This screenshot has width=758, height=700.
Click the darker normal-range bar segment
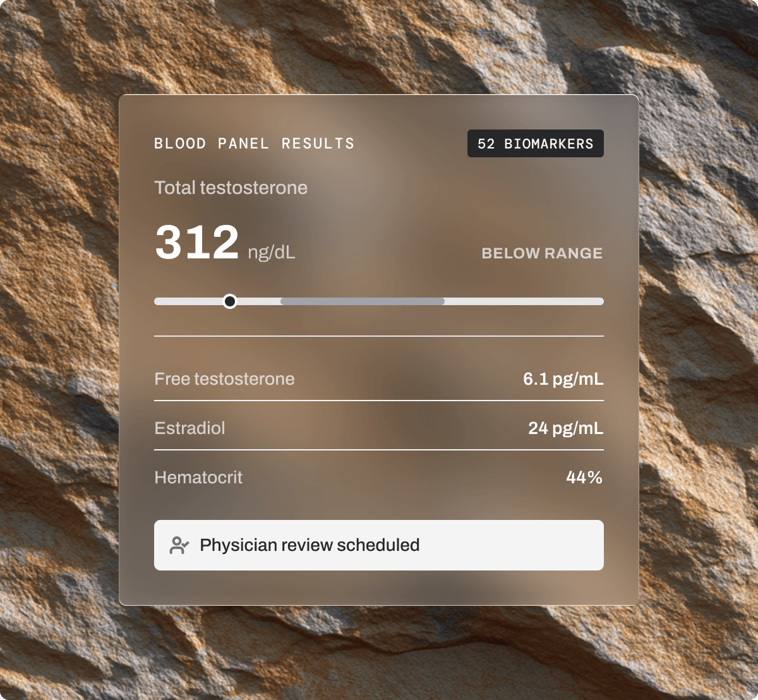click(x=363, y=301)
